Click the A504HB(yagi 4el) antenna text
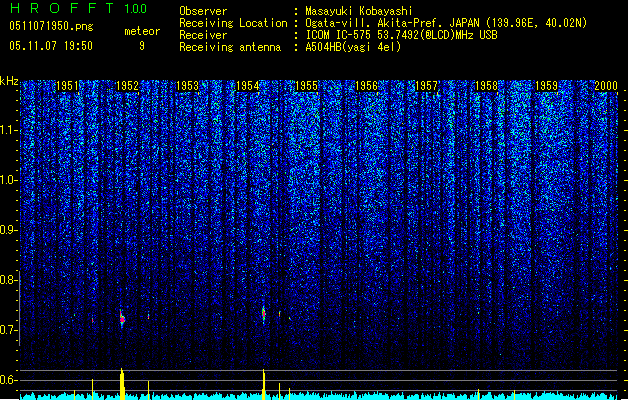This screenshot has width=629, height=400. [x=353, y=47]
